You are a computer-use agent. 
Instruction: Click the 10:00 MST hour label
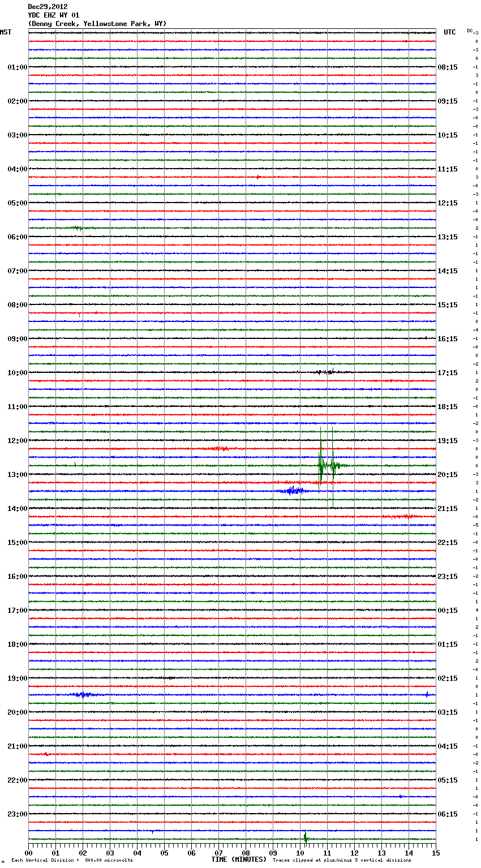(x=18, y=373)
